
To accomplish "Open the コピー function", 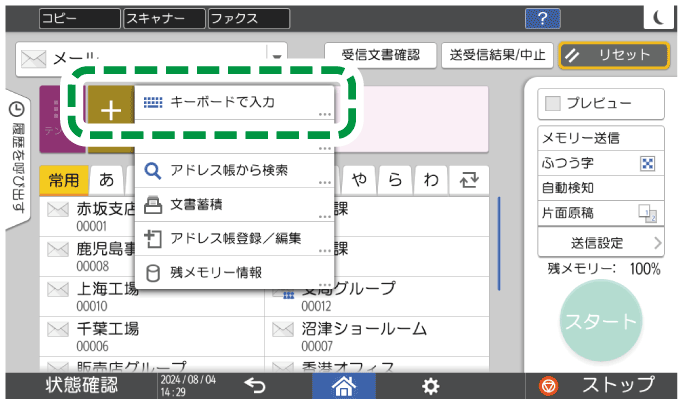I will tap(80, 18).
